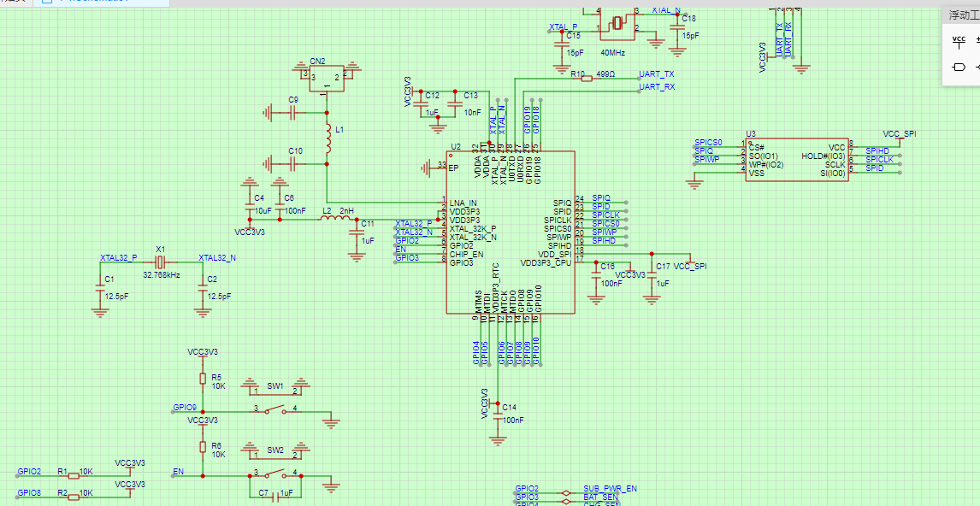This screenshot has height=506, width=980.
Task: Click the SI(IO0) pin name on U3
Action: click(x=833, y=173)
